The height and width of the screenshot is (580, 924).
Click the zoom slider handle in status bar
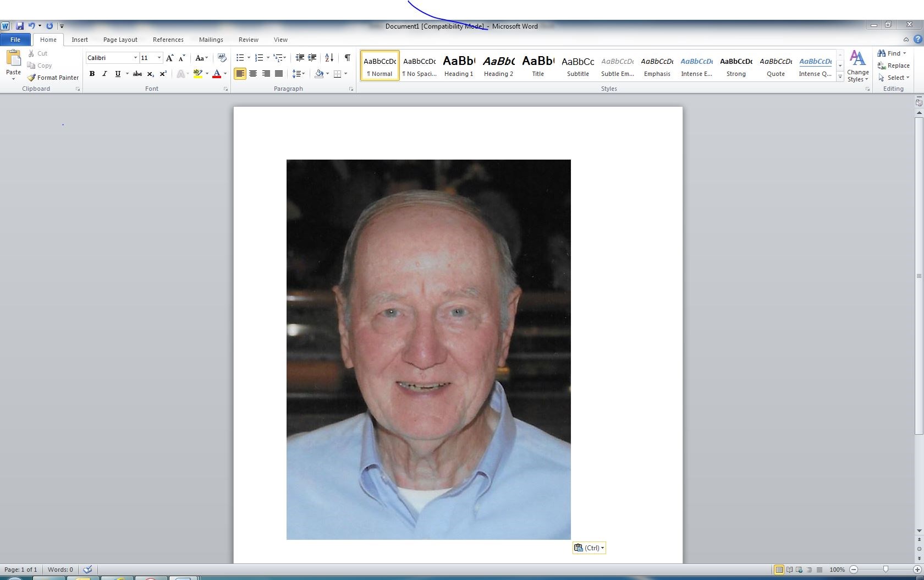886,570
